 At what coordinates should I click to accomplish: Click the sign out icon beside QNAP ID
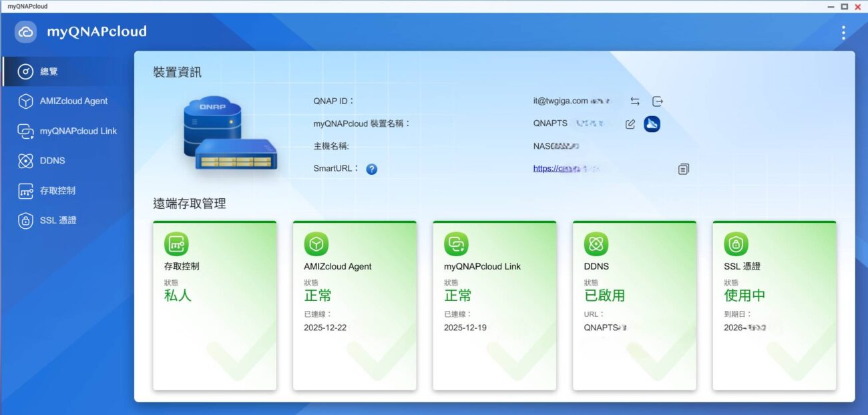click(658, 101)
